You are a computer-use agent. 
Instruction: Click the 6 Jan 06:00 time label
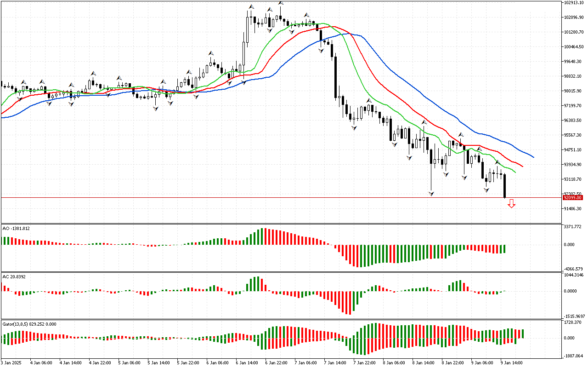click(x=218, y=362)
